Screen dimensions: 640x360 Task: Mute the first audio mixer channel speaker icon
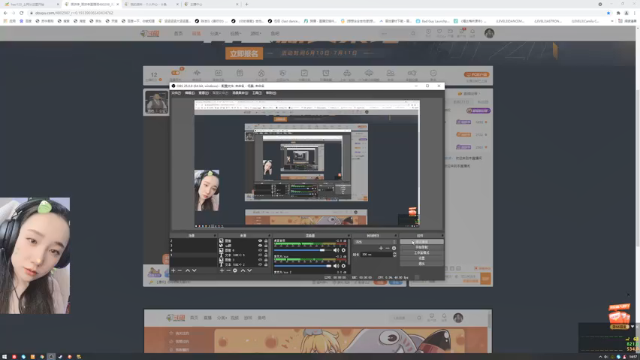pos(336,250)
